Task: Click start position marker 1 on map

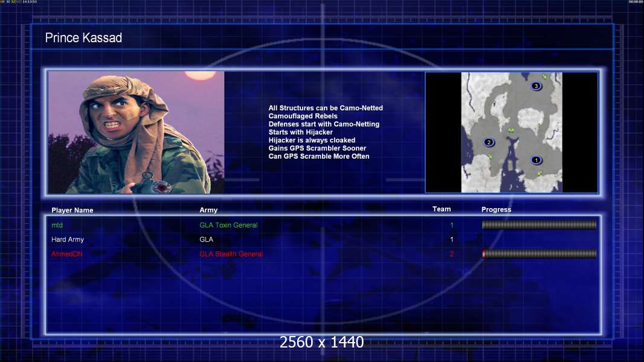Action: click(536, 160)
